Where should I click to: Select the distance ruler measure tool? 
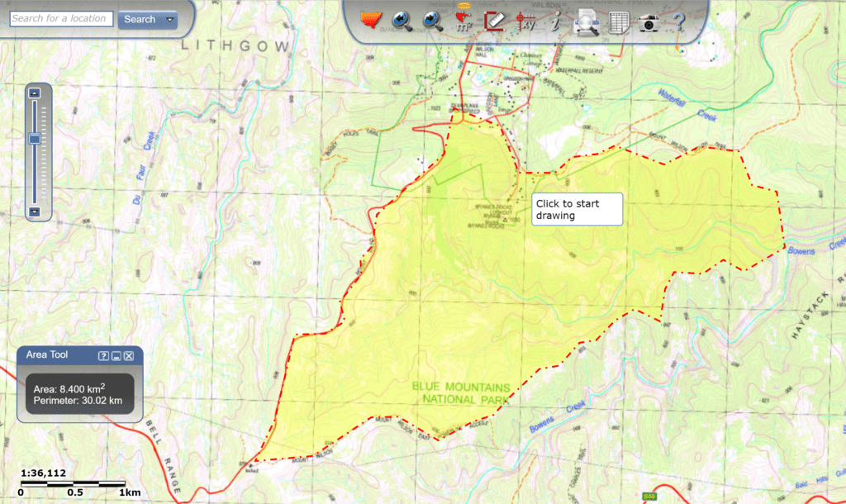click(x=494, y=21)
